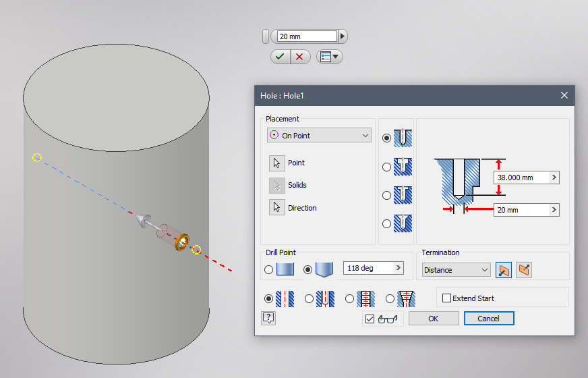
Task: Click the first termination direction flip button
Action: [504, 270]
